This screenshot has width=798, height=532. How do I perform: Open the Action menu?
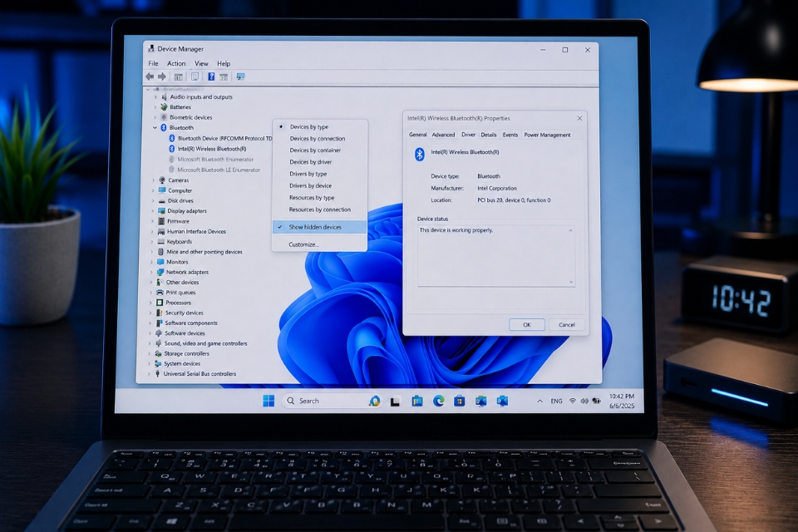coord(176,64)
